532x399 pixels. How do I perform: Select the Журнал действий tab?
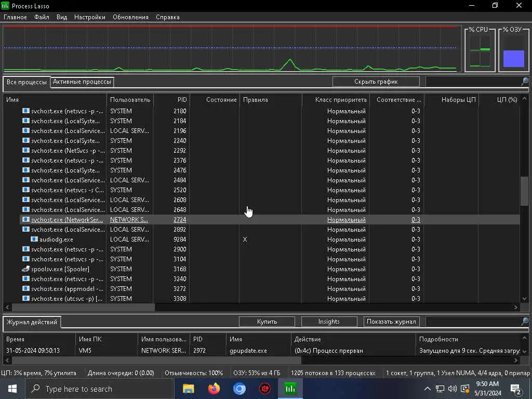pyautogui.click(x=32, y=322)
